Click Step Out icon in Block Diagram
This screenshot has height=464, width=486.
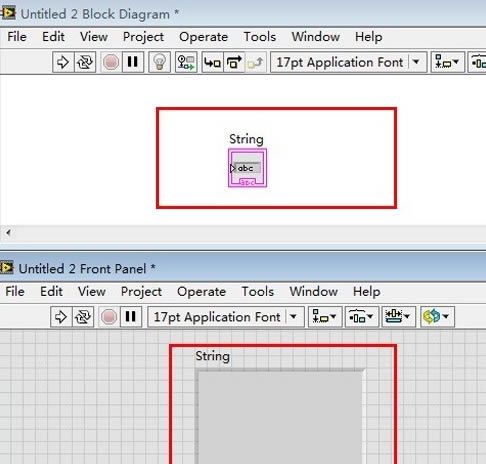coord(256,62)
